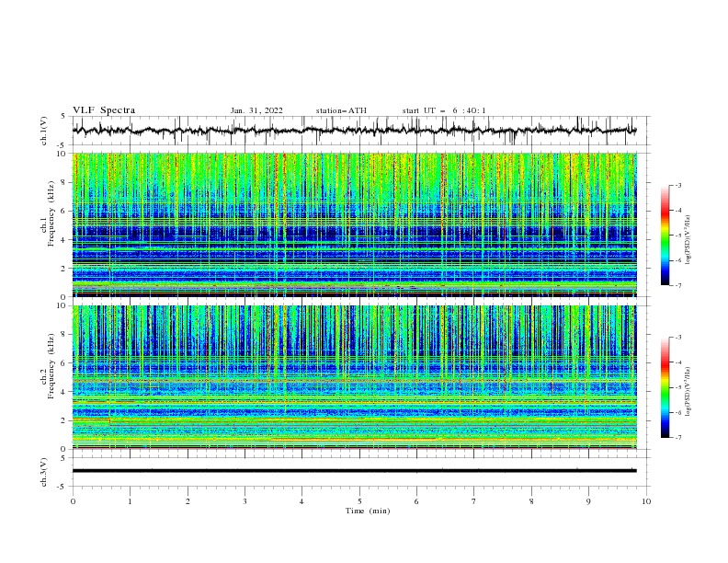Click the "6" frequency tick of ch.1 spectrogram

64,211
